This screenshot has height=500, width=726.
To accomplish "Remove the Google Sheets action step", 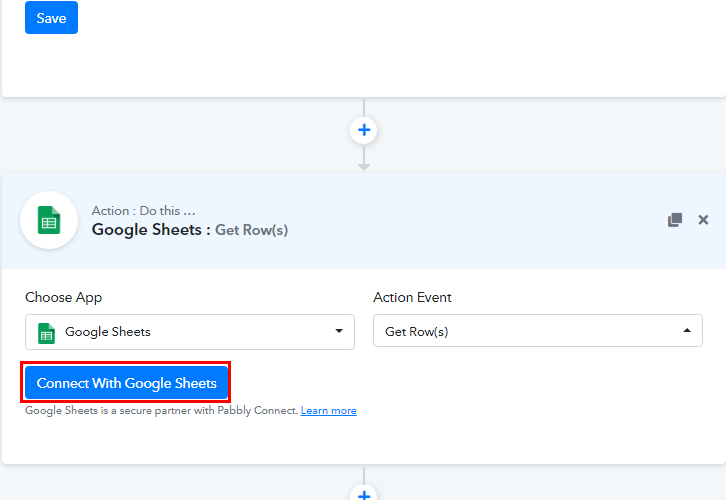I will coord(703,220).
